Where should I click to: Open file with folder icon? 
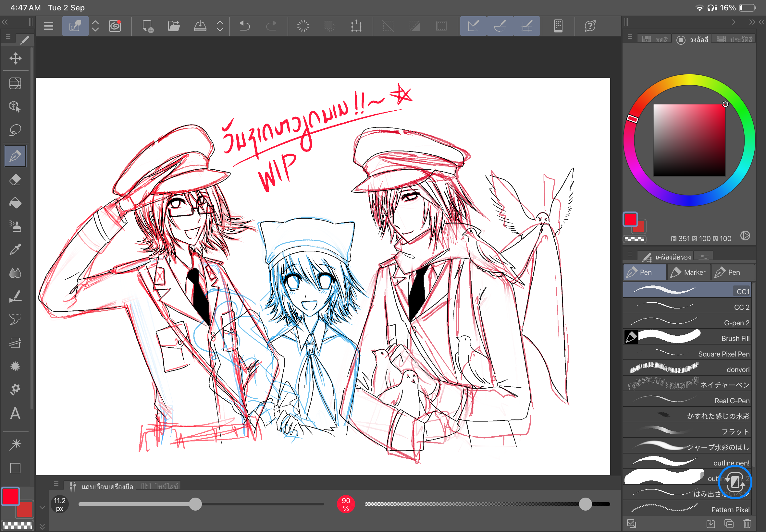coord(173,26)
